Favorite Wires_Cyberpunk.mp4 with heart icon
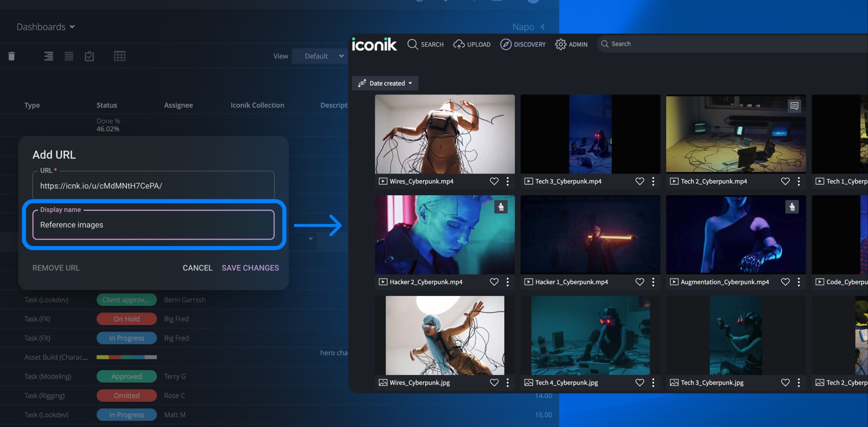The image size is (868, 427). click(494, 181)
